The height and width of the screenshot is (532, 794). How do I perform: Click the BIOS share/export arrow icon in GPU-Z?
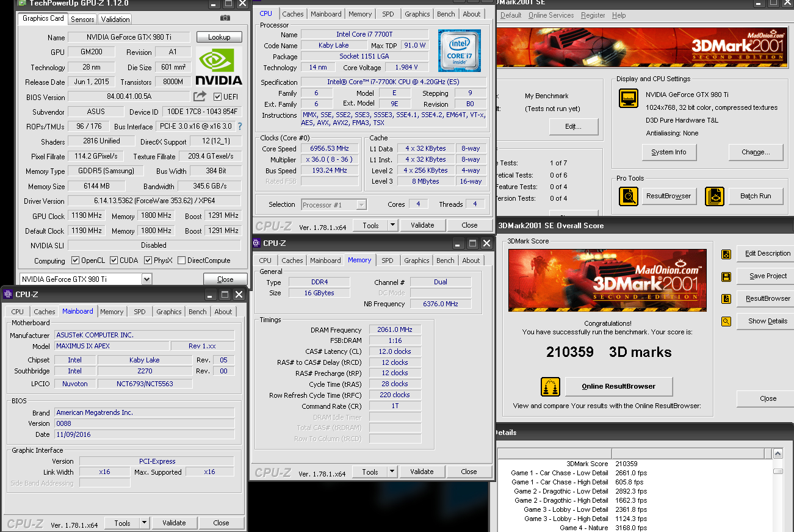[200, 96]
